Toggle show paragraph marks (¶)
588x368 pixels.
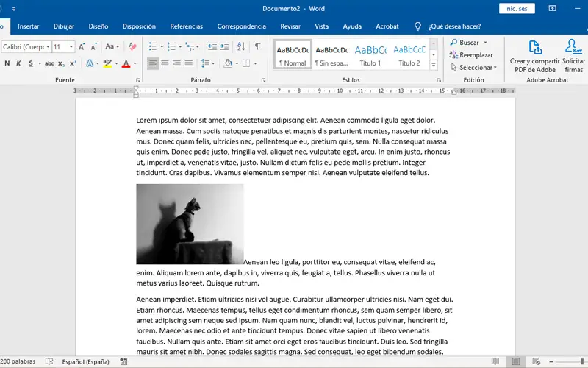tap(257, 46)
